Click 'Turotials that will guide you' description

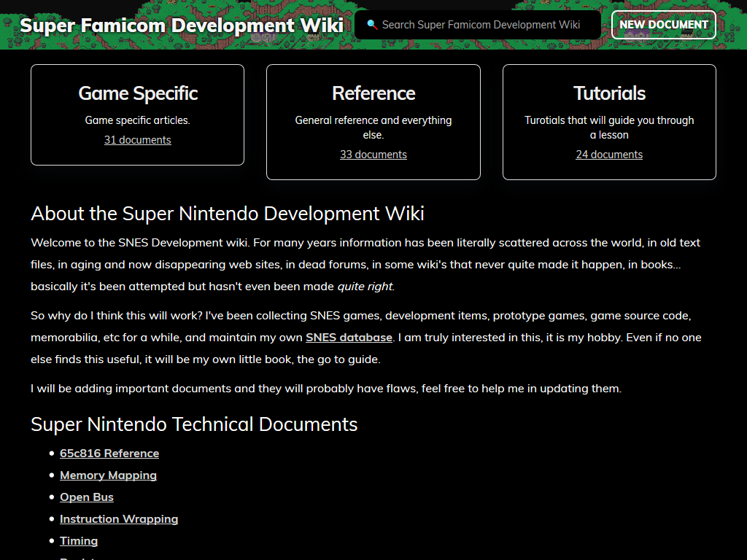(x=609, y=128)
